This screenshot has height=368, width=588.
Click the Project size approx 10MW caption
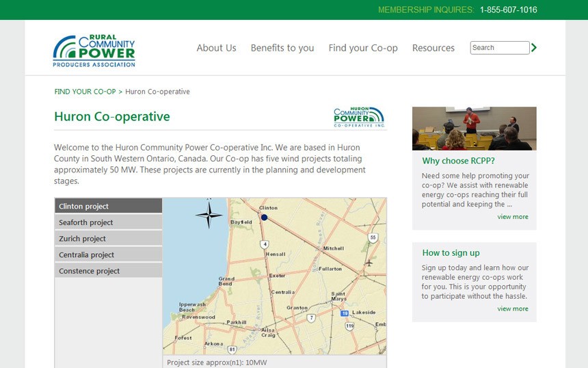click(x=217, y=363)
